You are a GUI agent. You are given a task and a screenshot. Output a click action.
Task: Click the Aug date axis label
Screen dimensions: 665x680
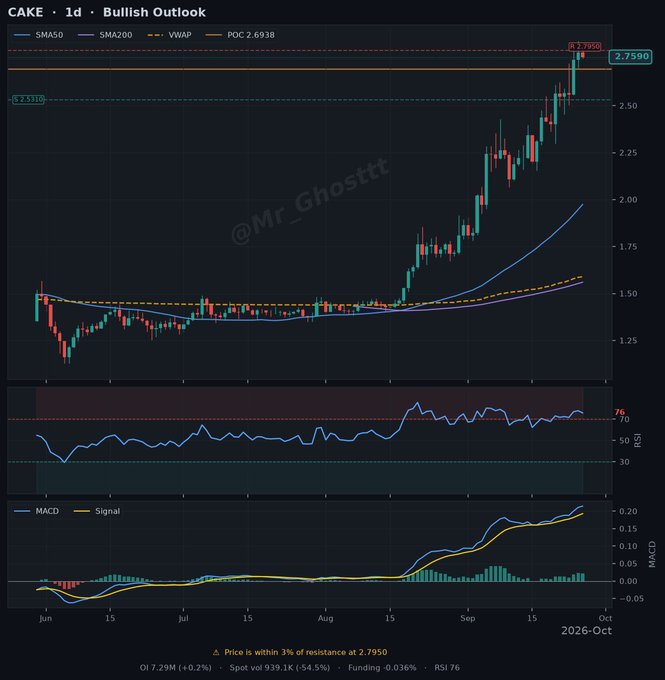(x=325, y=618)
